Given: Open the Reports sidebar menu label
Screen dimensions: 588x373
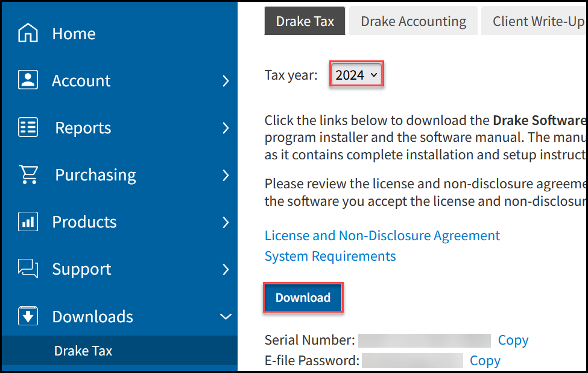Looking at the screenshot, I should pyautogui.click(x=83, y=128).
